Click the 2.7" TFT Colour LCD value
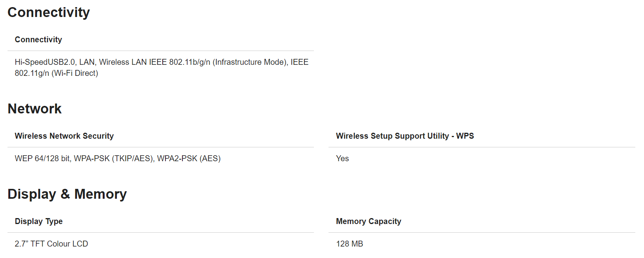Screen dimensions: 644x258 pos(51,244)
